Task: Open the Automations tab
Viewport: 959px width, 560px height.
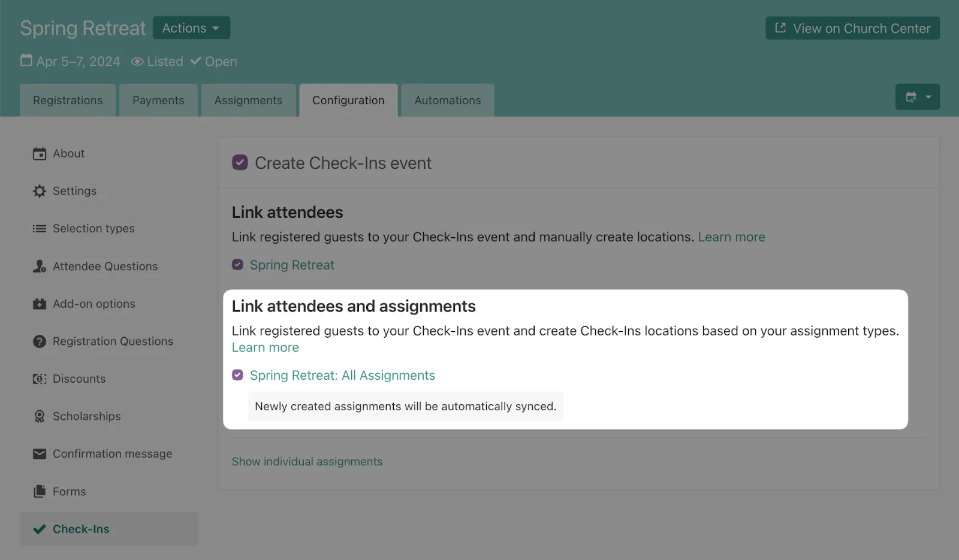Action: click(x=447, y=101)
